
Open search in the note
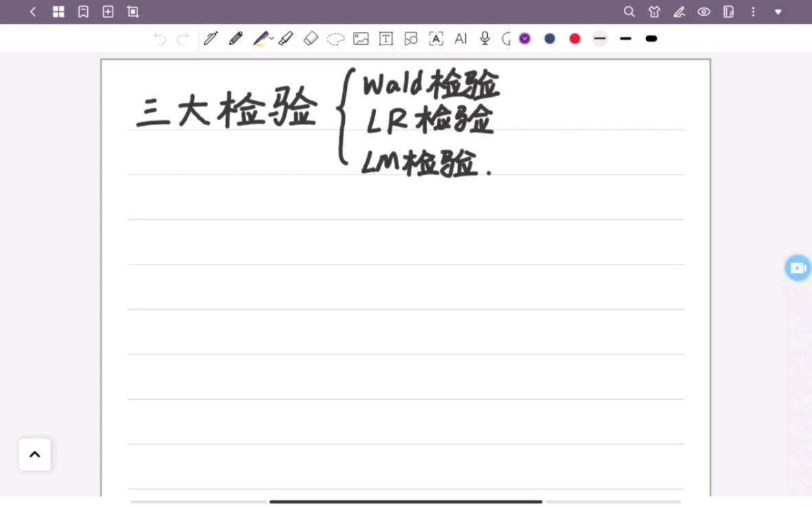(629, 12)
